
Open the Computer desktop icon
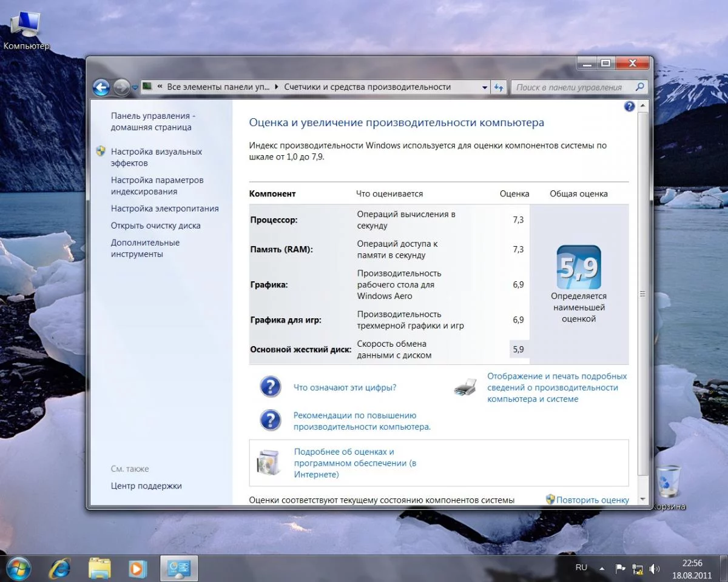(26, 27)
